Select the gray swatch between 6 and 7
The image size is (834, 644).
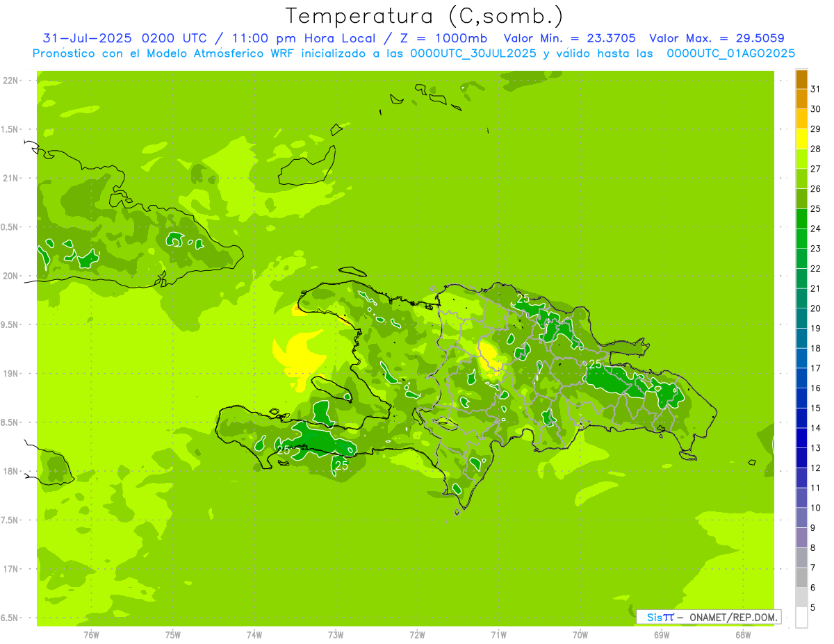click(x=801, y=577)
